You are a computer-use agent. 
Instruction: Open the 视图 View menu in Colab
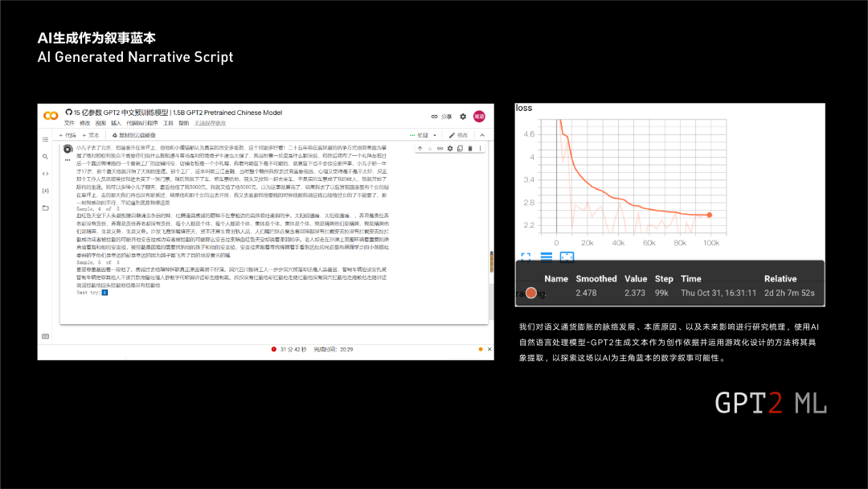(x=100, y=123)
